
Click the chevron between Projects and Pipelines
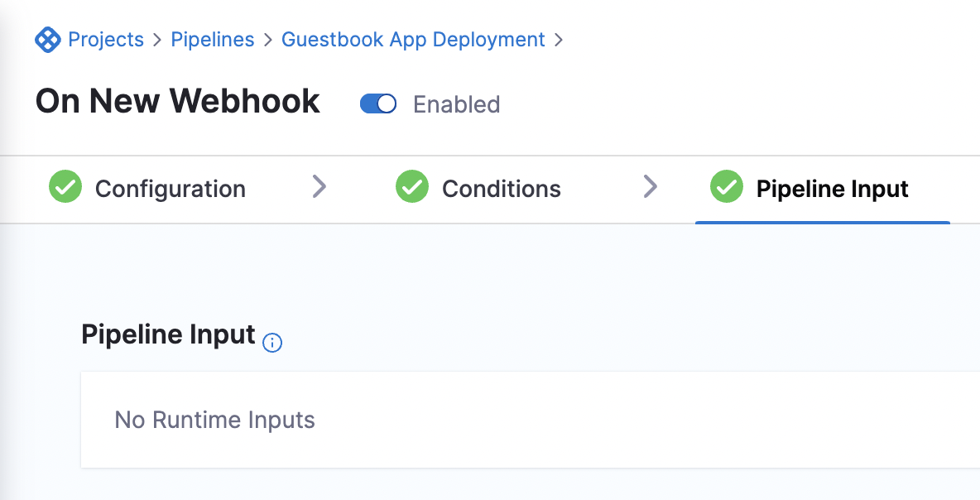pos(156,39)
